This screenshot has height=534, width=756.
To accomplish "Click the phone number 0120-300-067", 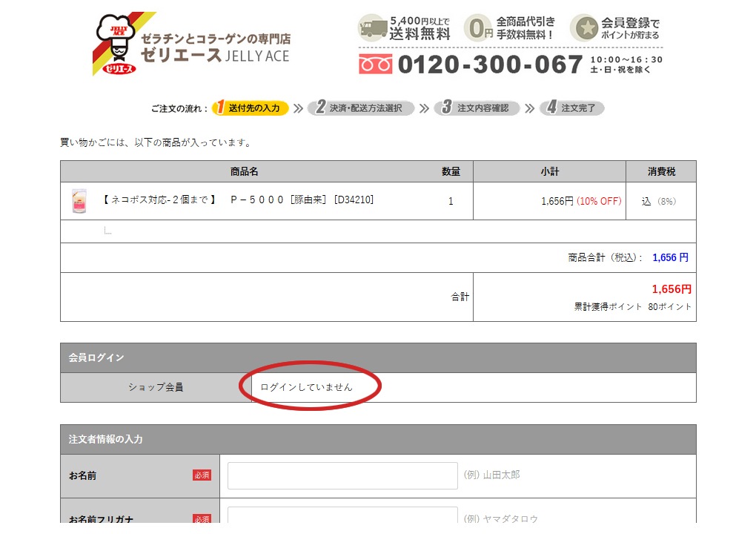I will pos(490,65).
